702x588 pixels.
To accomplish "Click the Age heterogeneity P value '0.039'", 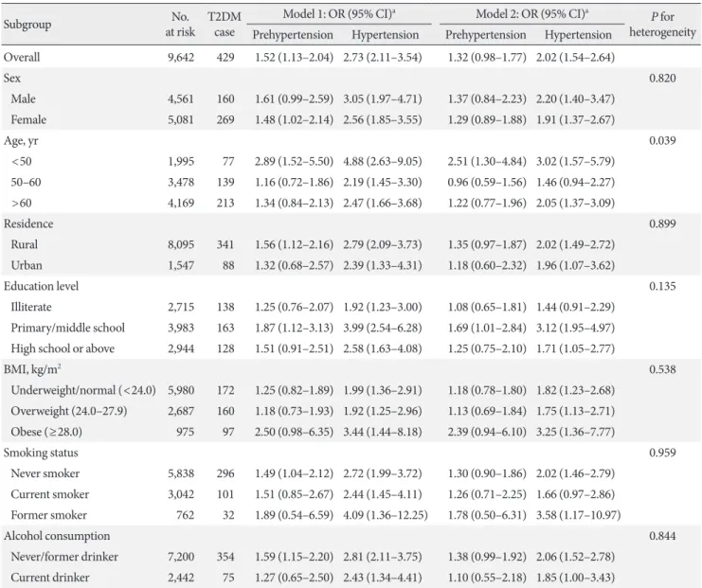I will [x=662, y=140].
